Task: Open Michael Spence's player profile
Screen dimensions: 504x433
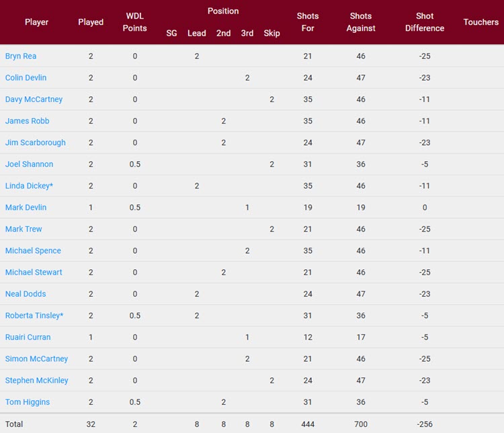Action: [33, 250]
